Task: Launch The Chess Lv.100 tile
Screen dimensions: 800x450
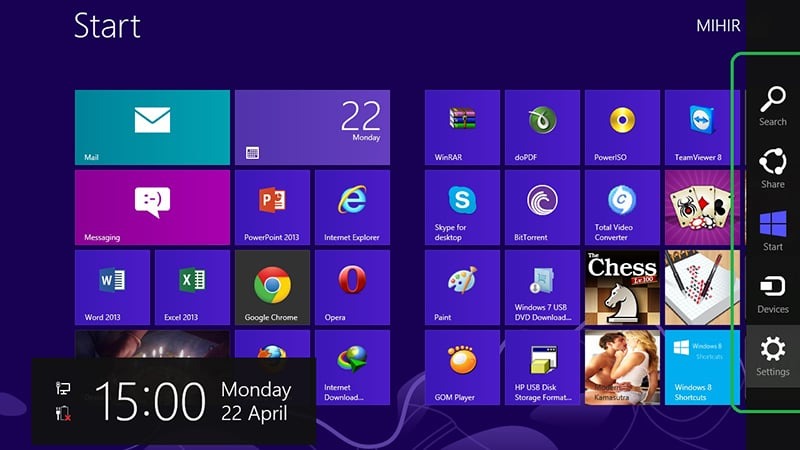Action: click(622, 288)
